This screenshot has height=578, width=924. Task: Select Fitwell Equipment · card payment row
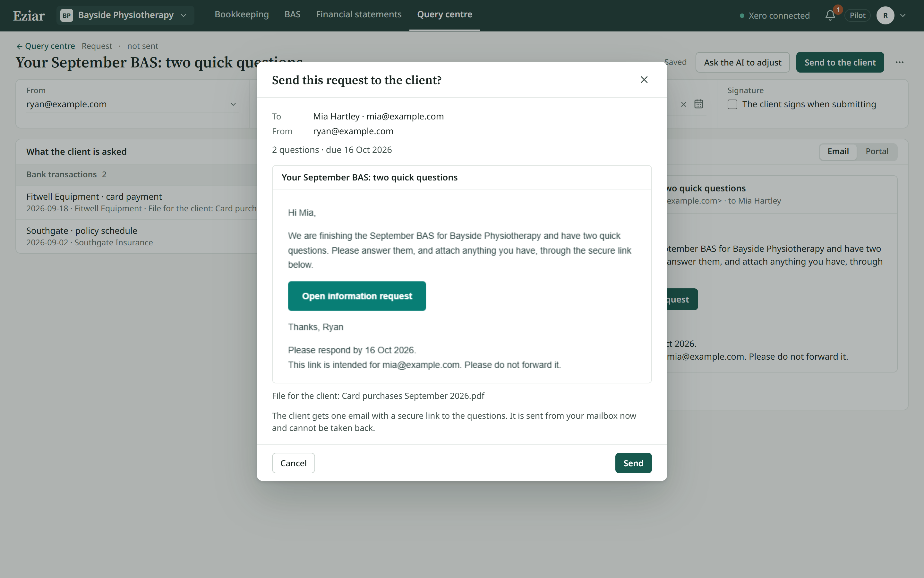(x=136, y=202)
